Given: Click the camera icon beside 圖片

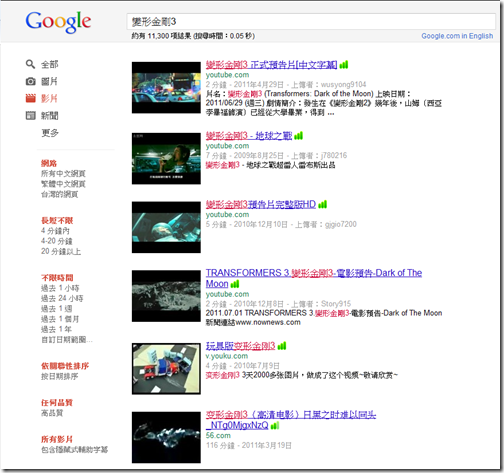Looking at the screenshot, I should pyautogui.click(x=30, y=81).
